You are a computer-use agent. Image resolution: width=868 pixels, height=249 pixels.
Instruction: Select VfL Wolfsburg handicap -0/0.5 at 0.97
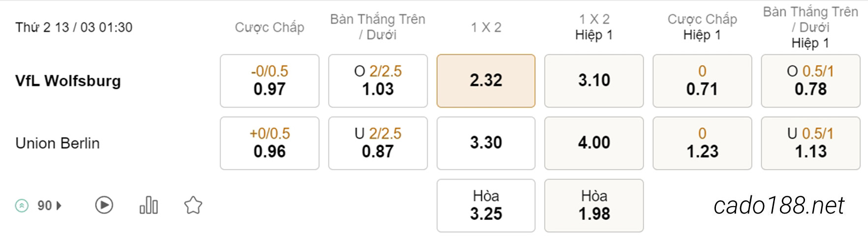[270, 81]
